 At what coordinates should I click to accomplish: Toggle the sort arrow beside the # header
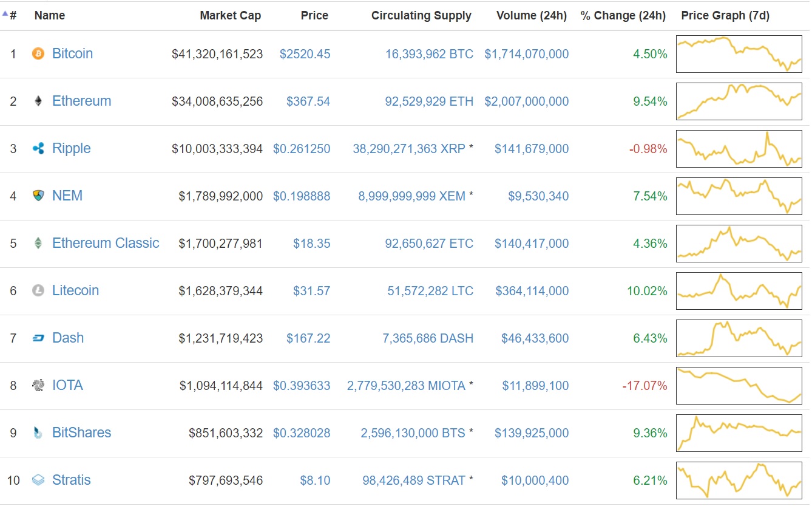6,12
